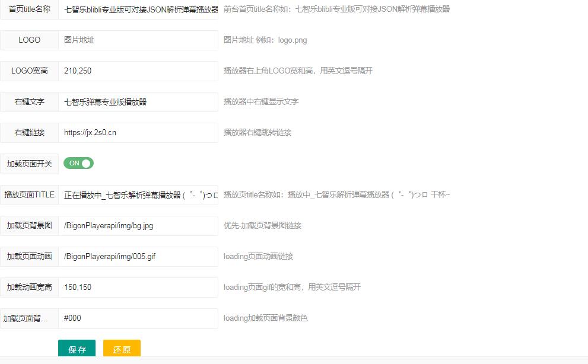588x364 pixels.
Task: Click the 右键文字 text input
Action: [x=138, y=102]
